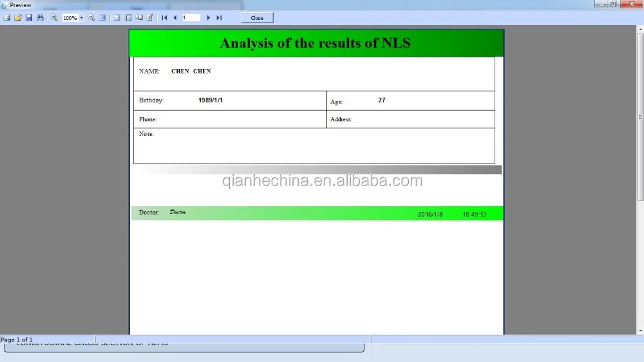The height and width of the screenshot is (362, 644).
Task: Go to the next page
Action: (208, 17)
